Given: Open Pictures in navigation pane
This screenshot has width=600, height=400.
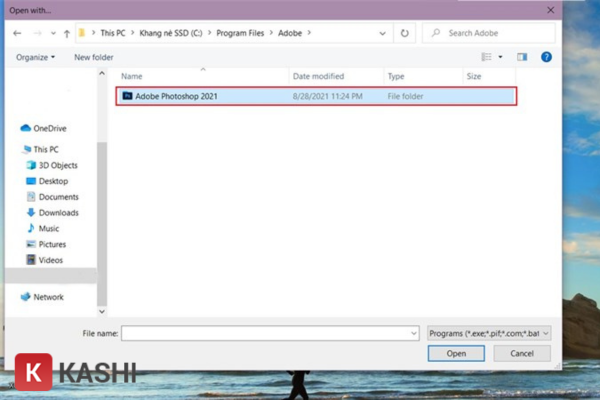Looking at the screenshot, I should pyautogui.click(x=52, y=244).
